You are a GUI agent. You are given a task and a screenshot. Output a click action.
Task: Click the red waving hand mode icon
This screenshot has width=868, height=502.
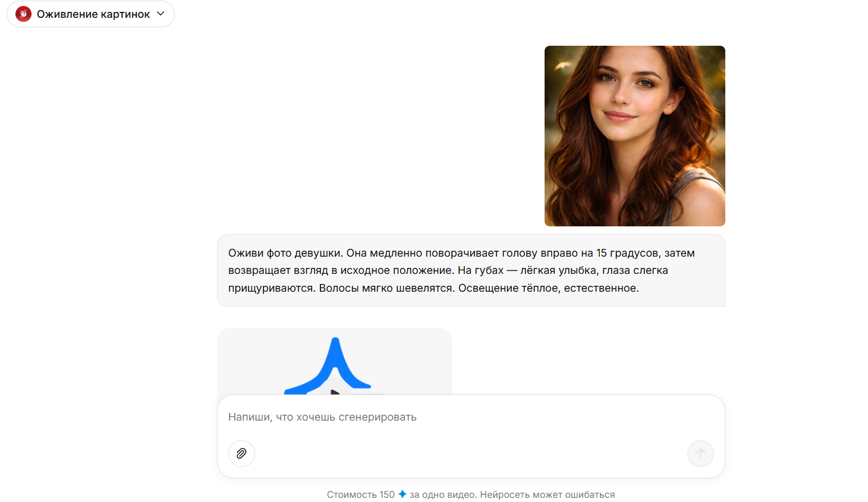[23, 14]
